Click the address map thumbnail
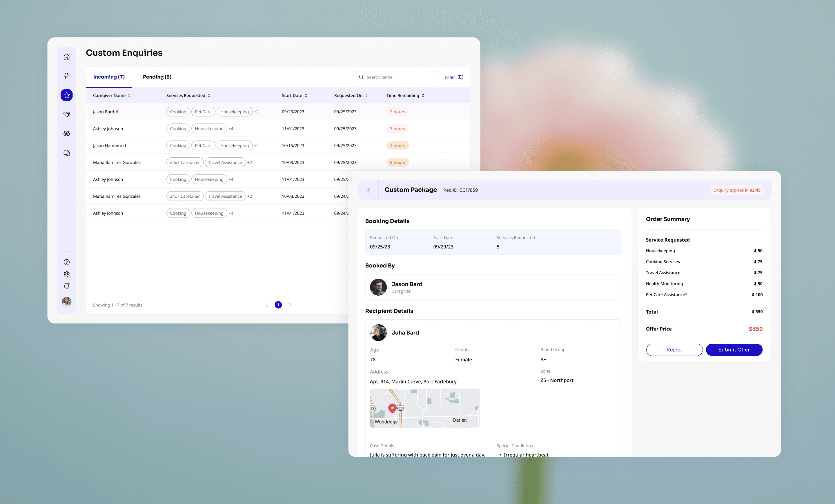Screen dimensions: 835x504 point(425,408)
